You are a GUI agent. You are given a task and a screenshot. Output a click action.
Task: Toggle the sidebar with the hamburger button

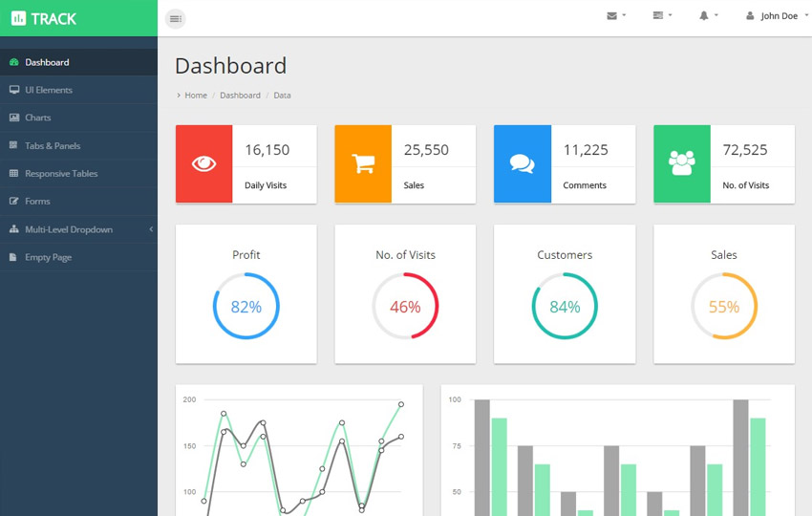[176, 19]
